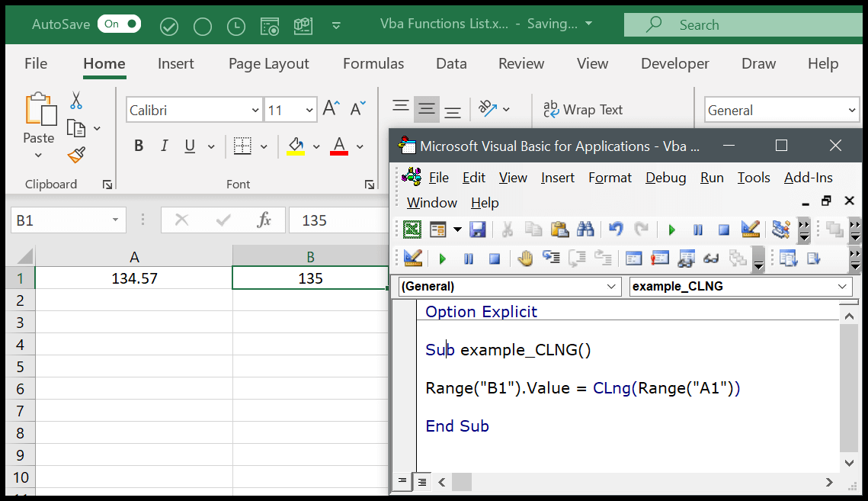Image resolution: width=868 pixels, height=501 pixels.
Task: Open the Debug menu in VBA editor
Action: 665,178
